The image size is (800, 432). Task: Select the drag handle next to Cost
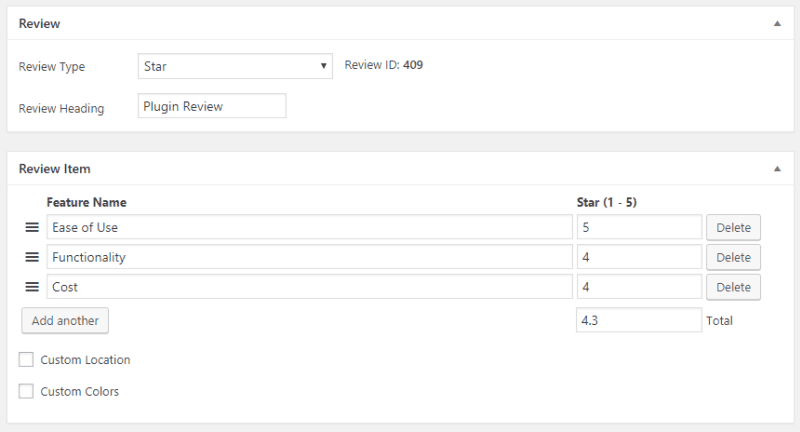[x=32, y=287]
